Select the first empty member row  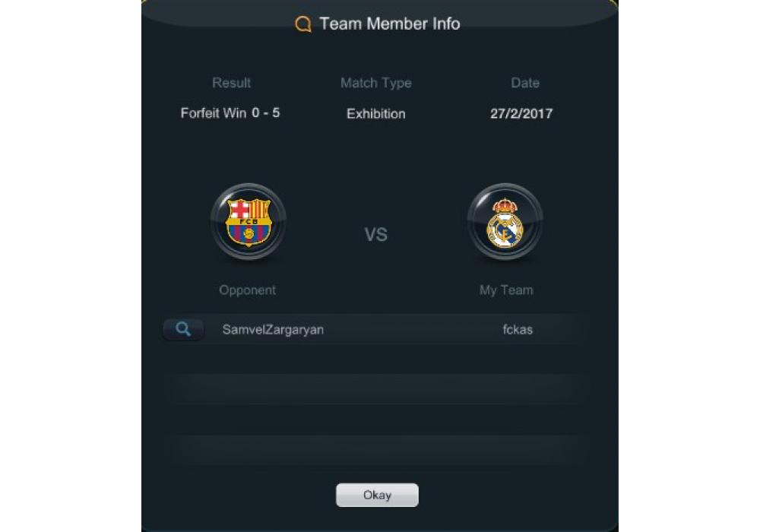pos(377,389)
